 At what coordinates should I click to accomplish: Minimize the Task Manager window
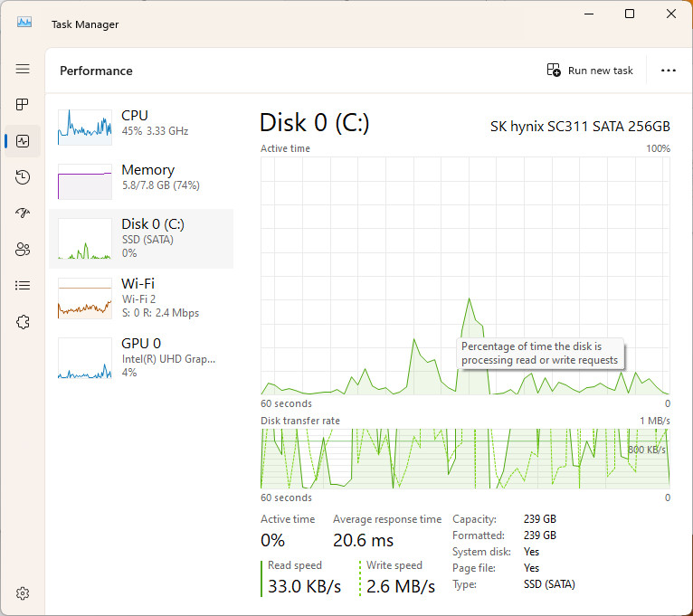tap(589, 14)
